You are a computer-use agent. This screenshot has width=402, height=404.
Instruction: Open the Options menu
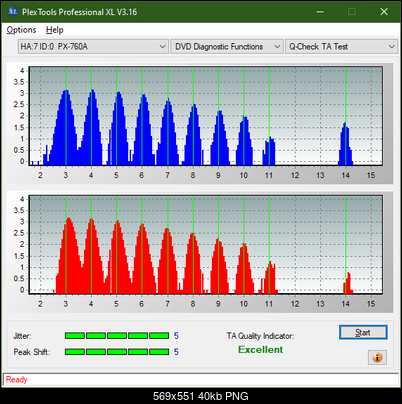(x=21, y=30)
